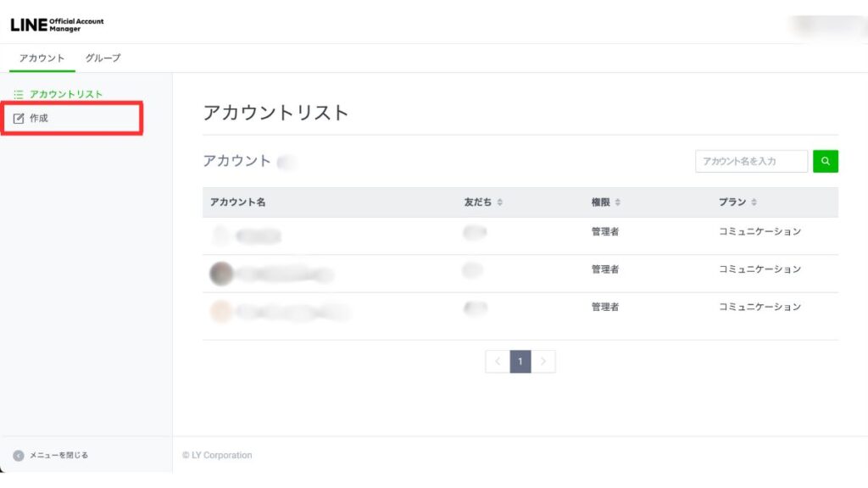Switch to the グループ tab
The image size is (868, 488).
103,58
